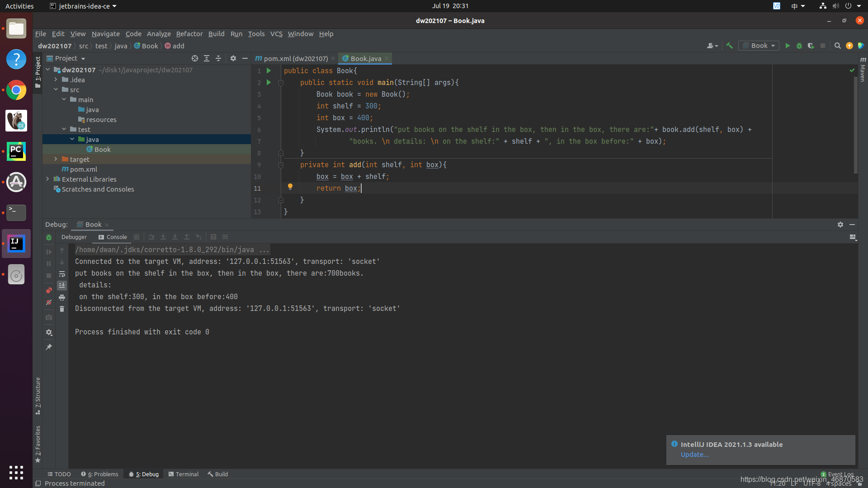Switch to the Debugger tab
The width and height of the screenshot is (868, 488).
pos(74,237)
